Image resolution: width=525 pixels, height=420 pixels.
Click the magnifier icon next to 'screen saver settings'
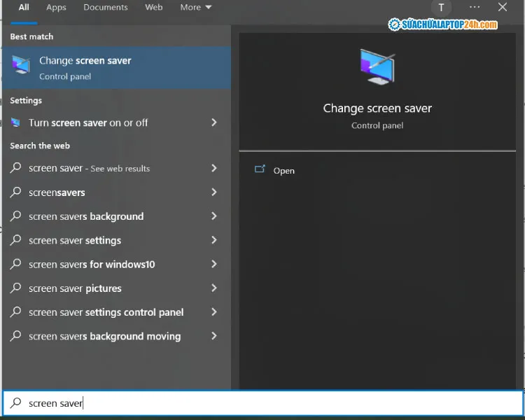(15, 240)
